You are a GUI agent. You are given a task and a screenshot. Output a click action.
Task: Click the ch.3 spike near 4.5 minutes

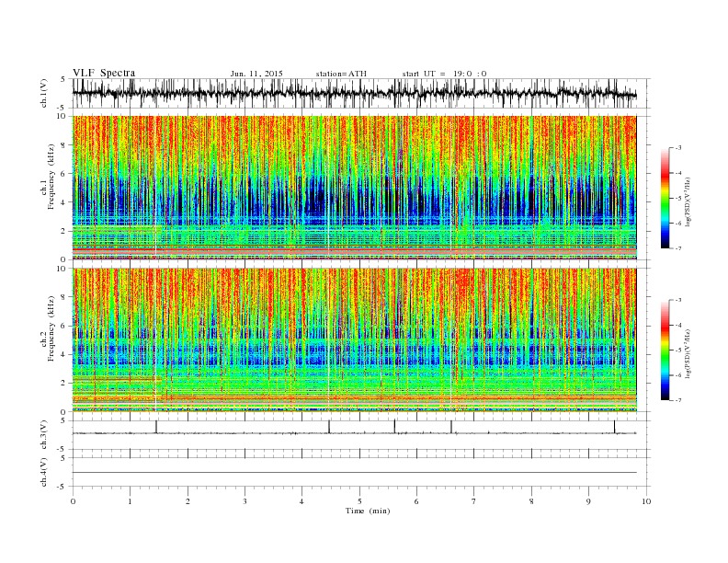point(329,427)
